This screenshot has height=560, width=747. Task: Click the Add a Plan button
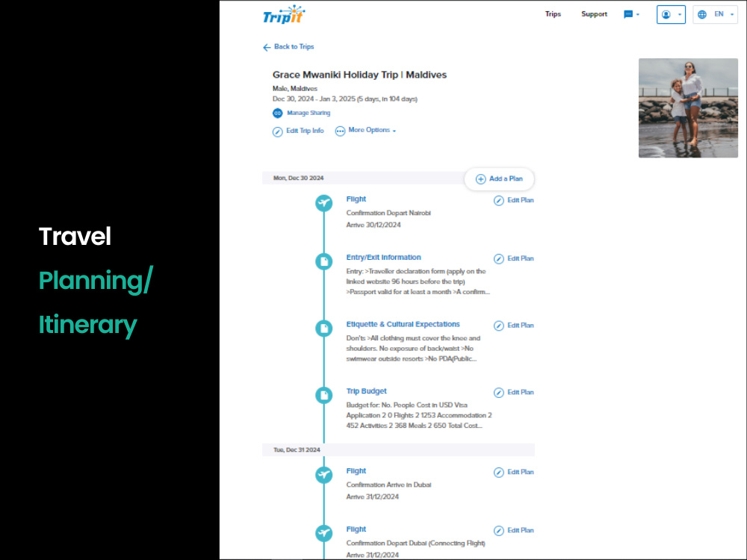pyautogui.click(x=499, y=179)
